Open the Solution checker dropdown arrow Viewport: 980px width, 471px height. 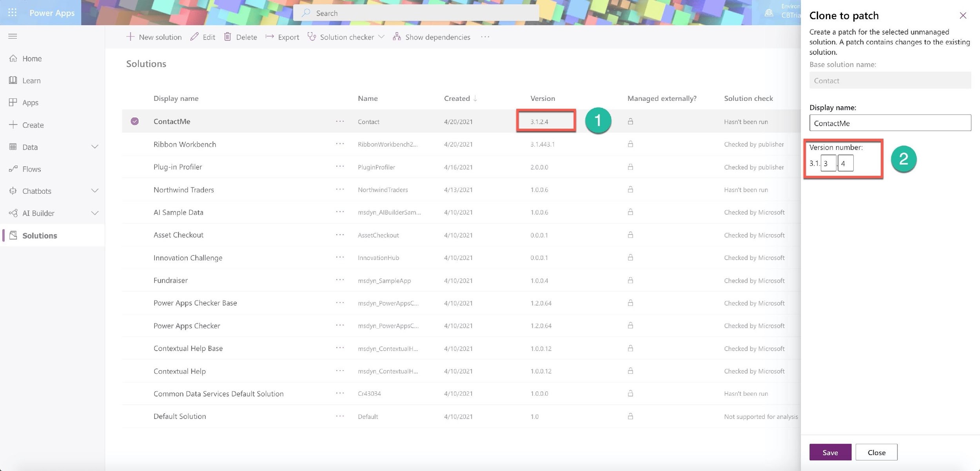click(381, 37)
